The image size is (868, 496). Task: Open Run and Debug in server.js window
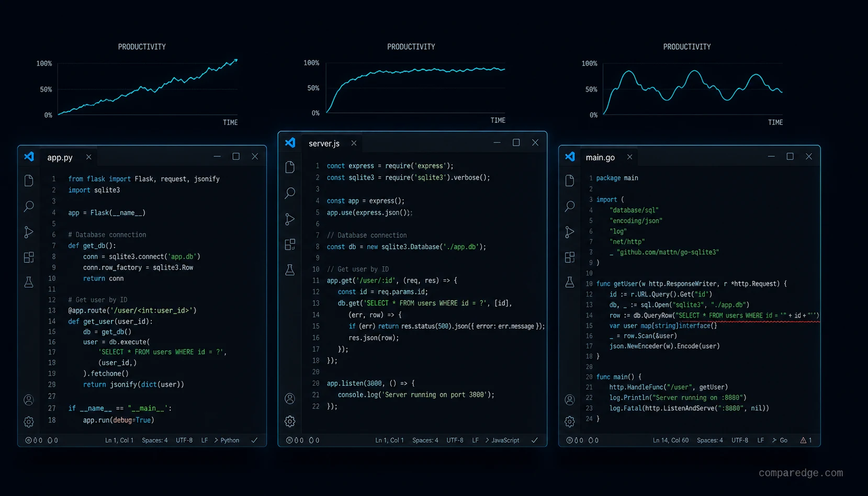pos(290,219)
